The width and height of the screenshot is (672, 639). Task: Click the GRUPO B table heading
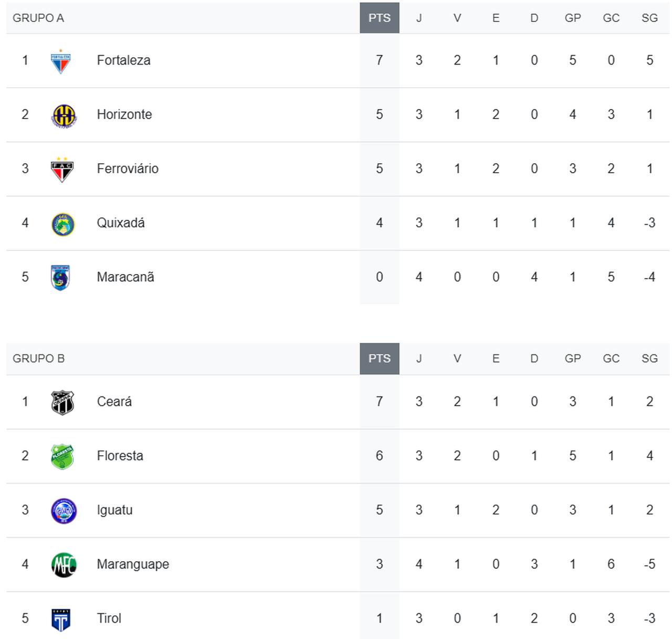[38, 359]
